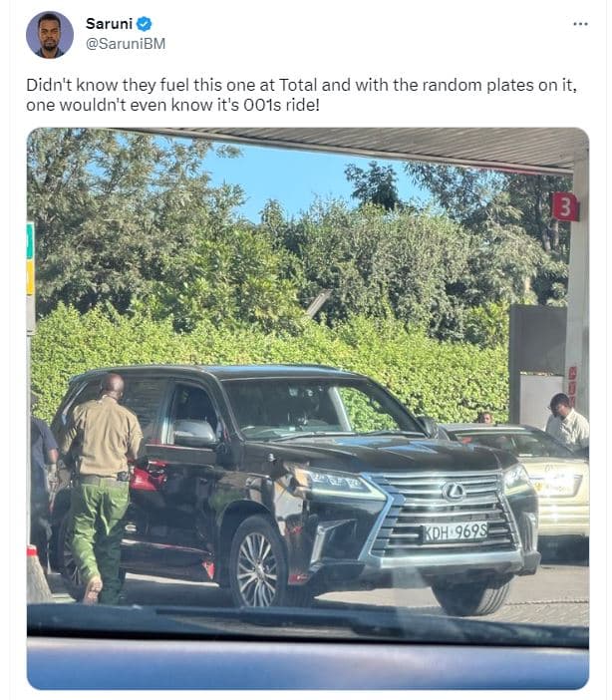Open the three-dot more options menu
Viewport: 612px width, 700px height.
point(580,24)
